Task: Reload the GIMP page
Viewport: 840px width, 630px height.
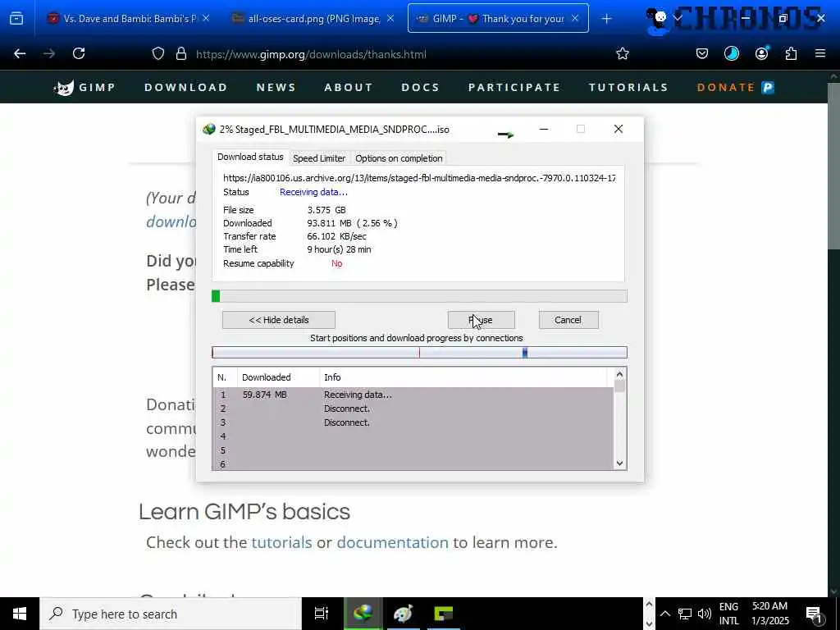Action: (79, 53)
